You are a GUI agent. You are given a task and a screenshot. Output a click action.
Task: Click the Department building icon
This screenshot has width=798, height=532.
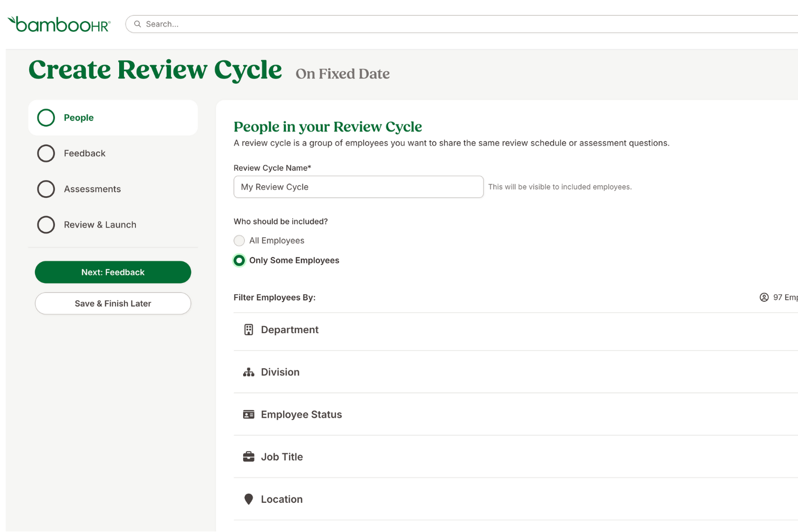click(x=249, y=329)
